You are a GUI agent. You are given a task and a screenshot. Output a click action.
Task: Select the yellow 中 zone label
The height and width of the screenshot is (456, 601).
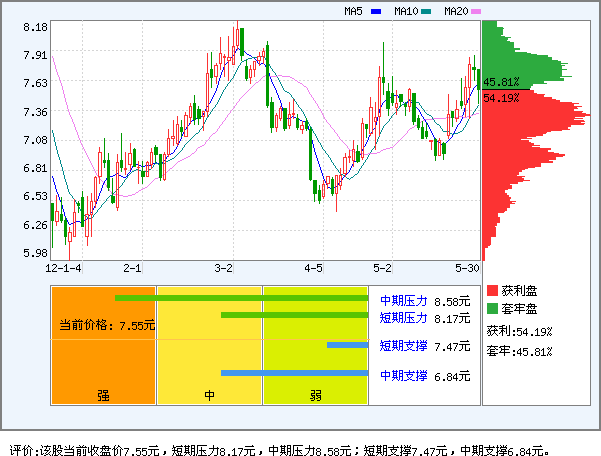(210, 395)
